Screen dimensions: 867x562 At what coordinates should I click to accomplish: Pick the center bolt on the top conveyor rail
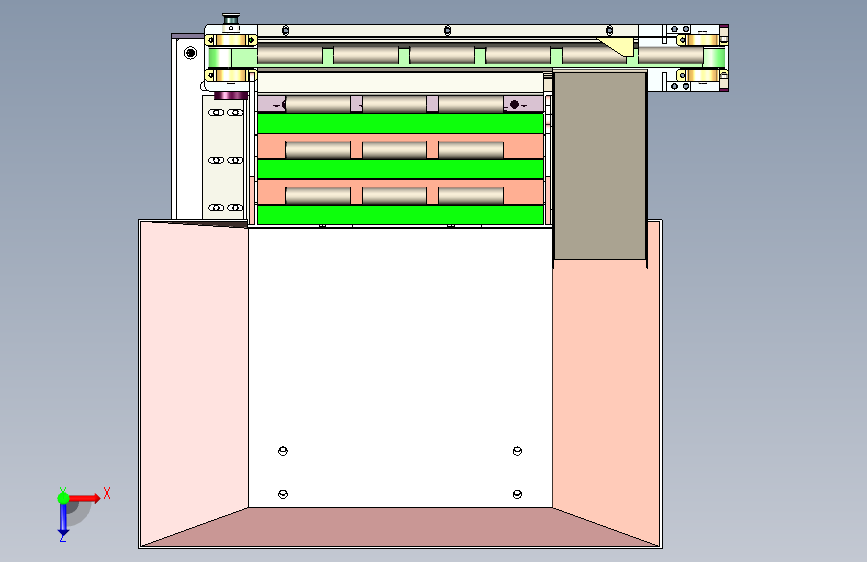pyautogui.click(x=447, y=30)
